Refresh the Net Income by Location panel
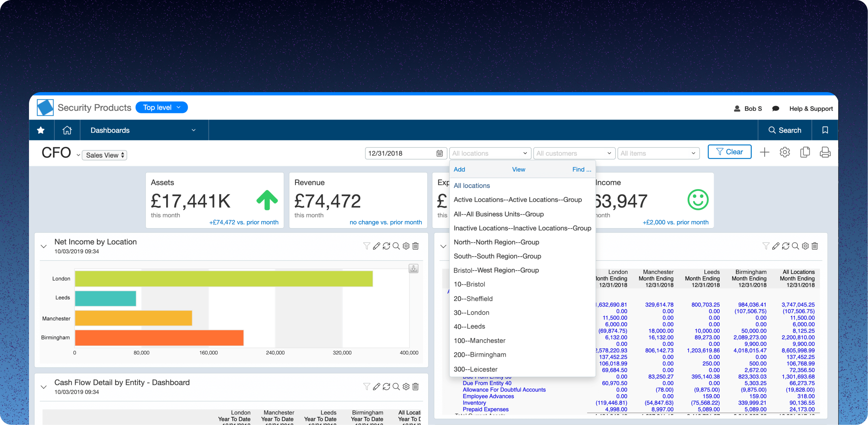This screenshot has width=868, height=425. point(386,246)
